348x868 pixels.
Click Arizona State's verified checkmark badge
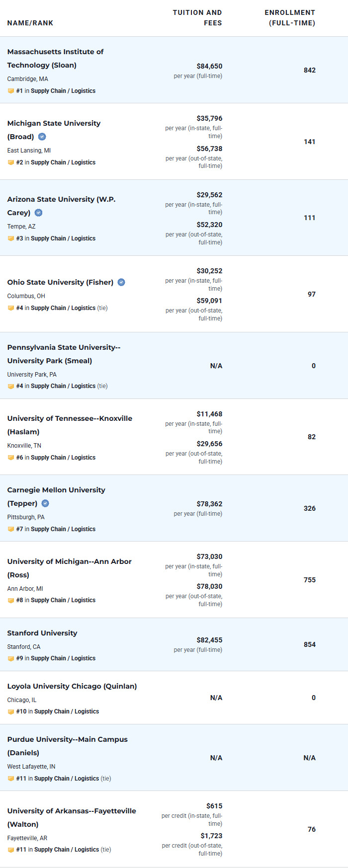pos(38,213)
